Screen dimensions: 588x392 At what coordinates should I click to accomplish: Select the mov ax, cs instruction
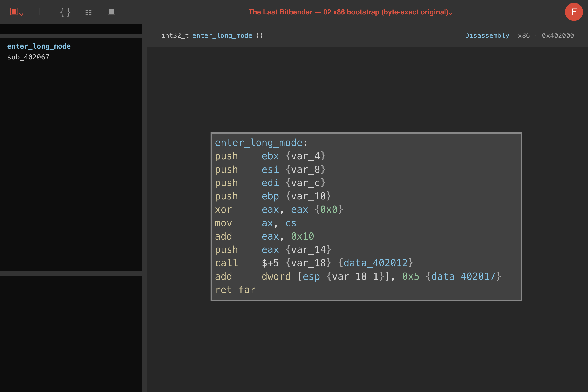point(256,223)
